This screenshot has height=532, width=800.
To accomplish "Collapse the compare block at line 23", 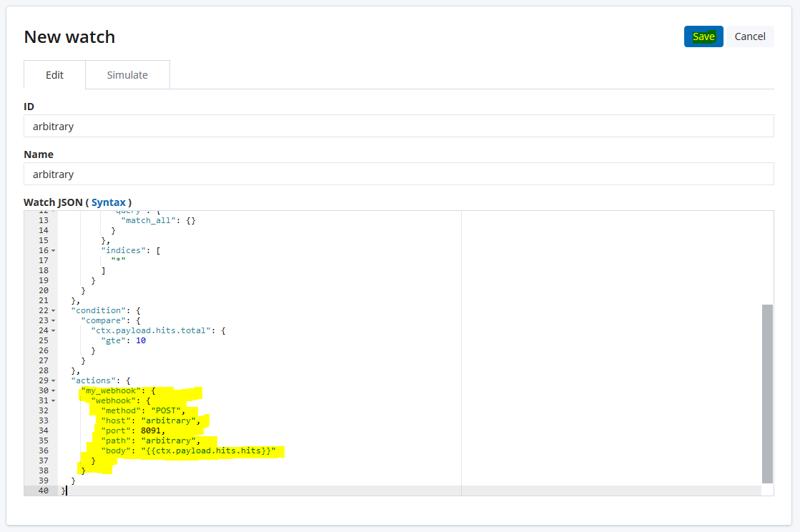I will (53, 321).
